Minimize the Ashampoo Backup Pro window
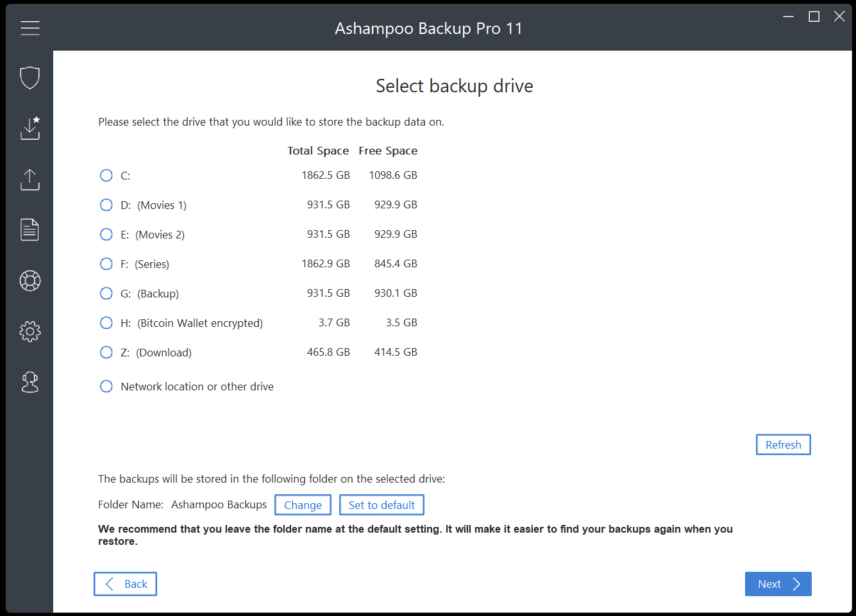 pos(789,17)
